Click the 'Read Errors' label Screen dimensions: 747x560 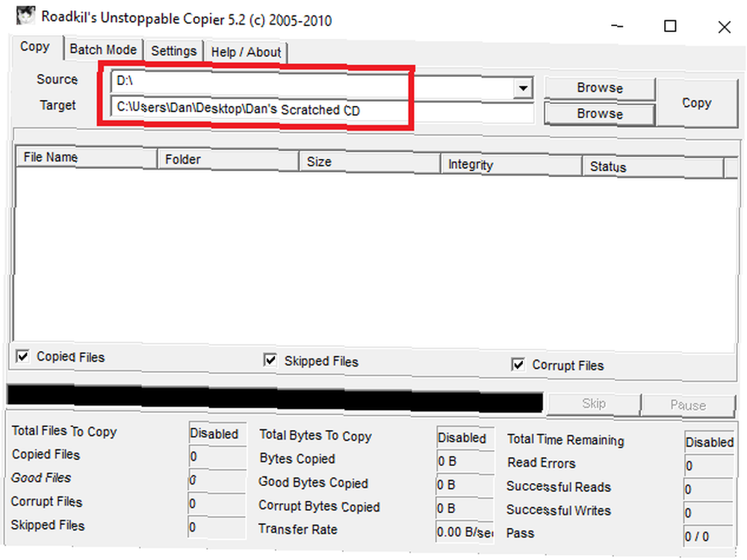[x=541, y=463]
